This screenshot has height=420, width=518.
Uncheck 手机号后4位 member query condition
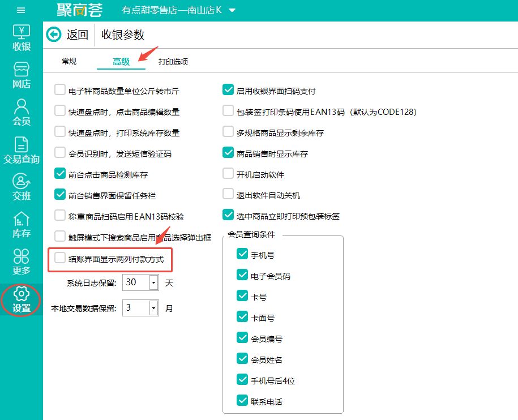pos(242,380)
